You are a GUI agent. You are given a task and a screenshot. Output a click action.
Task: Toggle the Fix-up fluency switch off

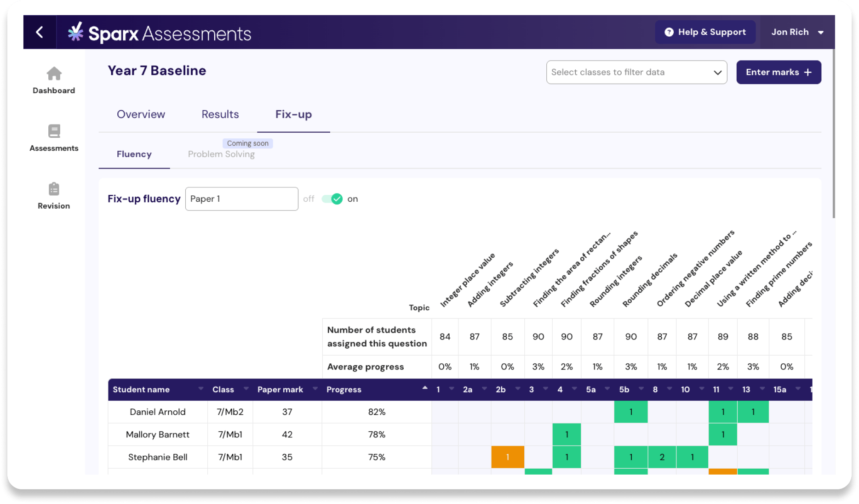(332, 199)
